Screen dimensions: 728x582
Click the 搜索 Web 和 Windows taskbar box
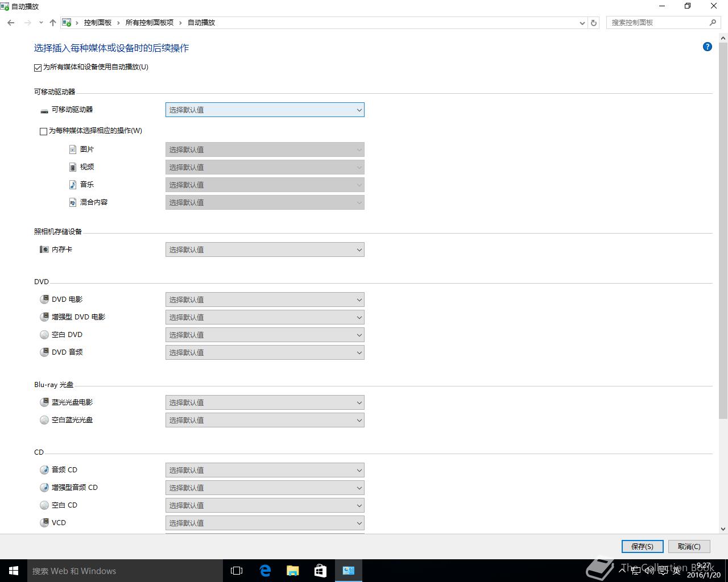coord(125,571)
